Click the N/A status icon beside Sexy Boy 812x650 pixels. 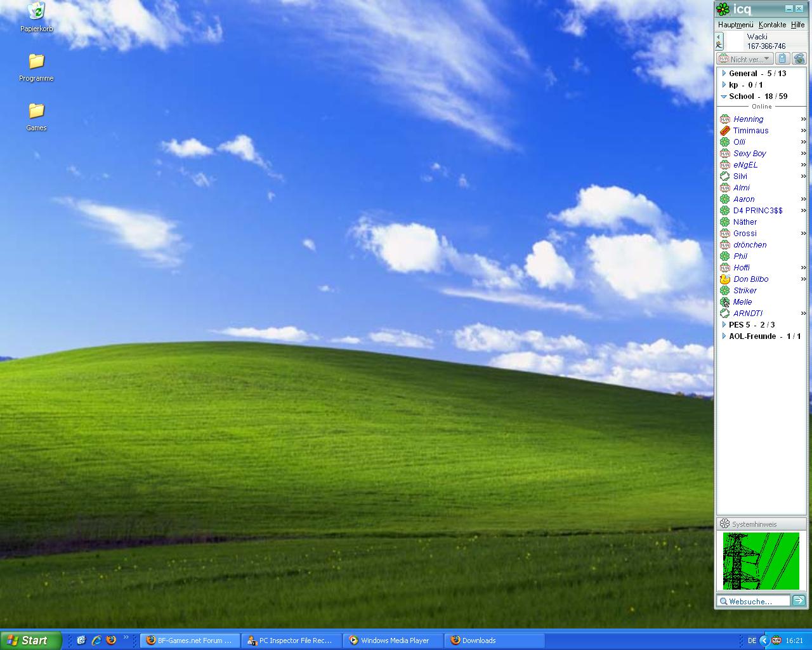725,154
